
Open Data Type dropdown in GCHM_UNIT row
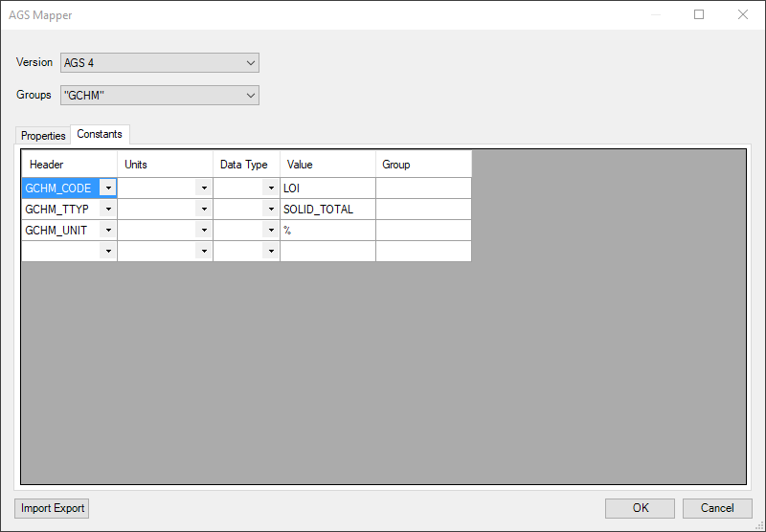point(271,230)
